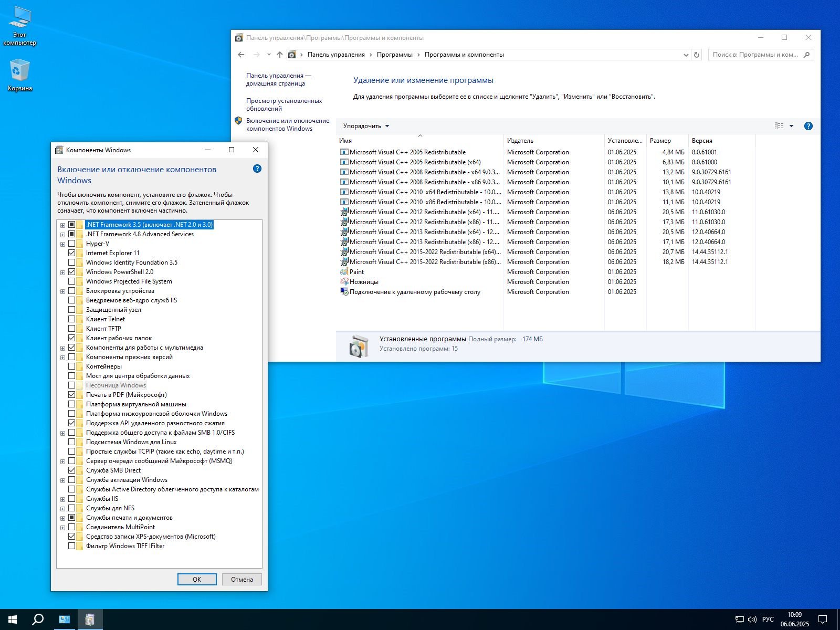Expand the .NET Framework 3.5 tree node
840x630 pixels.
point(62,225)
